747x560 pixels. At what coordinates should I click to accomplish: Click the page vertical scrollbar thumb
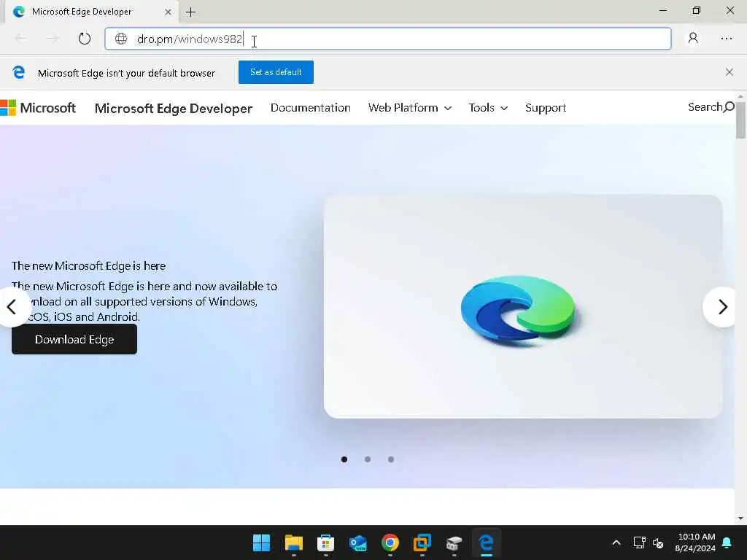click(740, 119)
